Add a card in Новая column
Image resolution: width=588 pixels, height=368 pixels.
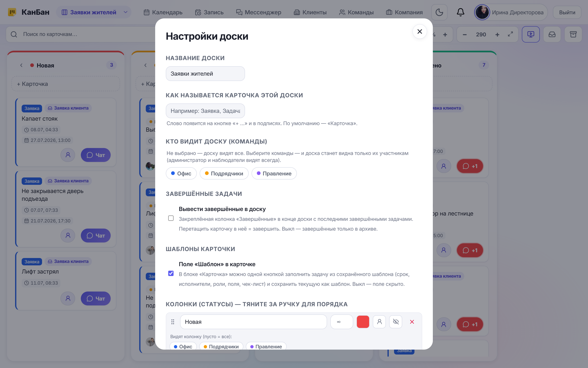(x=66, y=84)
